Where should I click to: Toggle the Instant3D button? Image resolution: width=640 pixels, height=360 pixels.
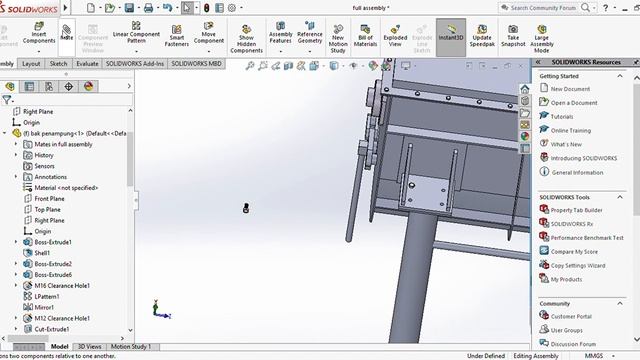[451, 38]
